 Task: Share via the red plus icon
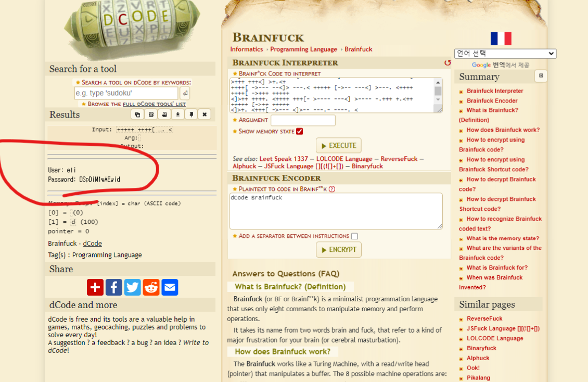click(95, 287)
